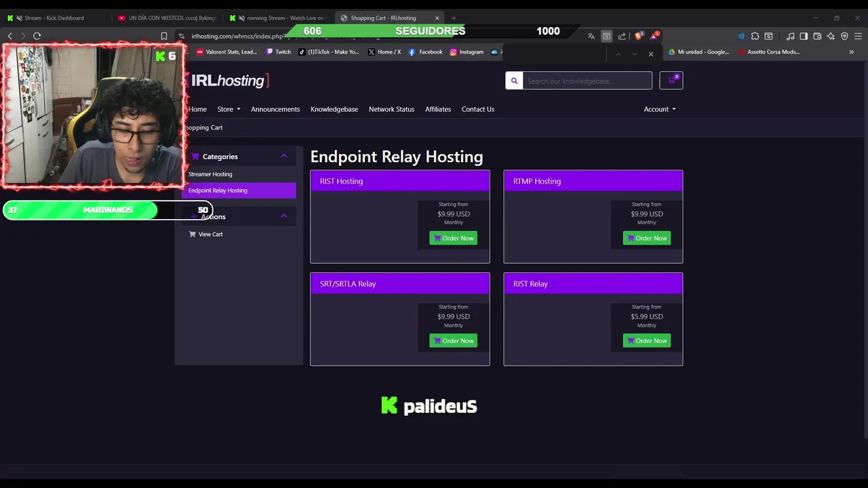
Task: Open the Network Status page
Action: (x=391, y=109)
